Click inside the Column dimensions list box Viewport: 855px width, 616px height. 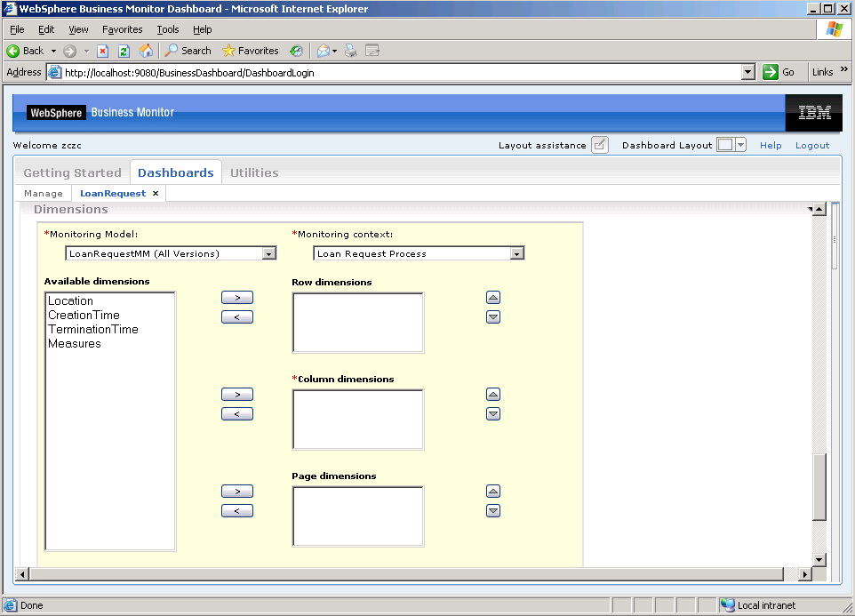tap(358, 420)
